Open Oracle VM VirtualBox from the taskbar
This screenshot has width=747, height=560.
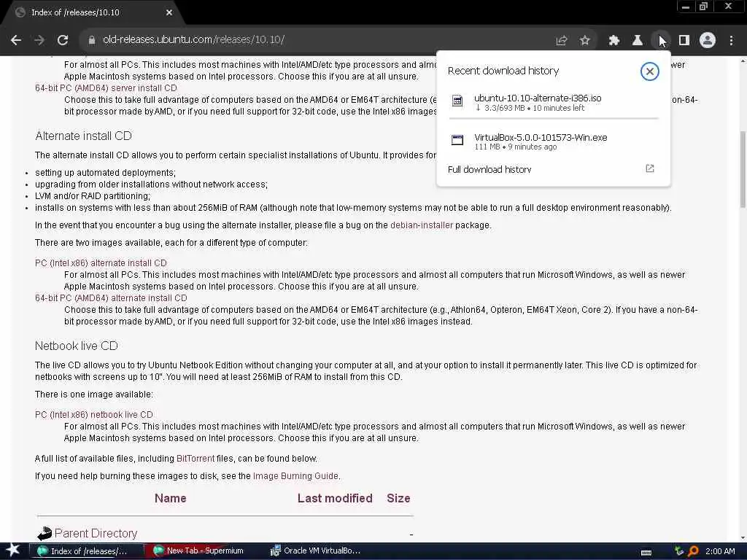pos(315,551)
